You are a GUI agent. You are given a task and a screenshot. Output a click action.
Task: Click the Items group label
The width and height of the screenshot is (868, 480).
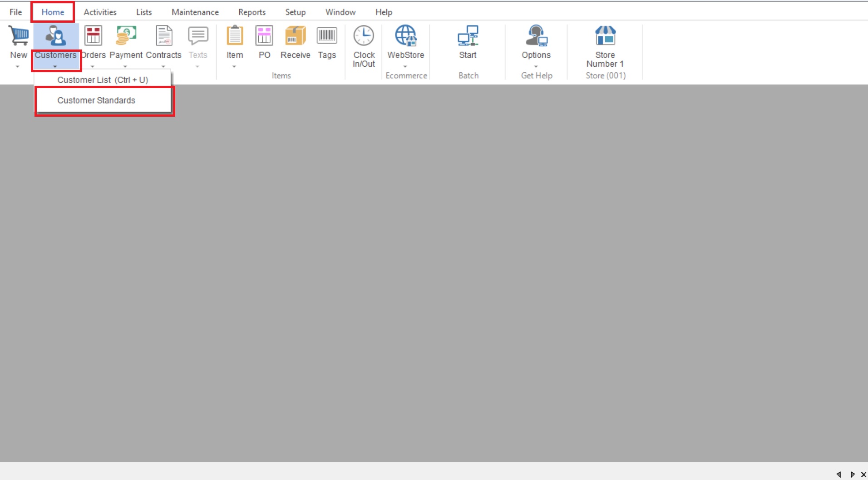coord(281,76)
